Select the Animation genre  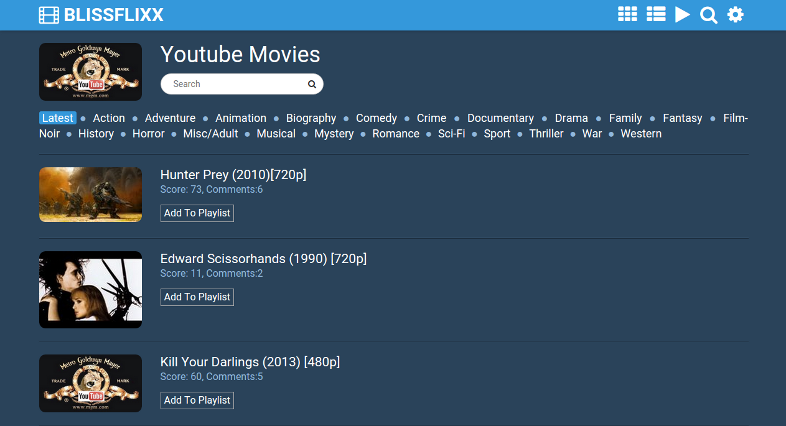[x=241, y=118]
